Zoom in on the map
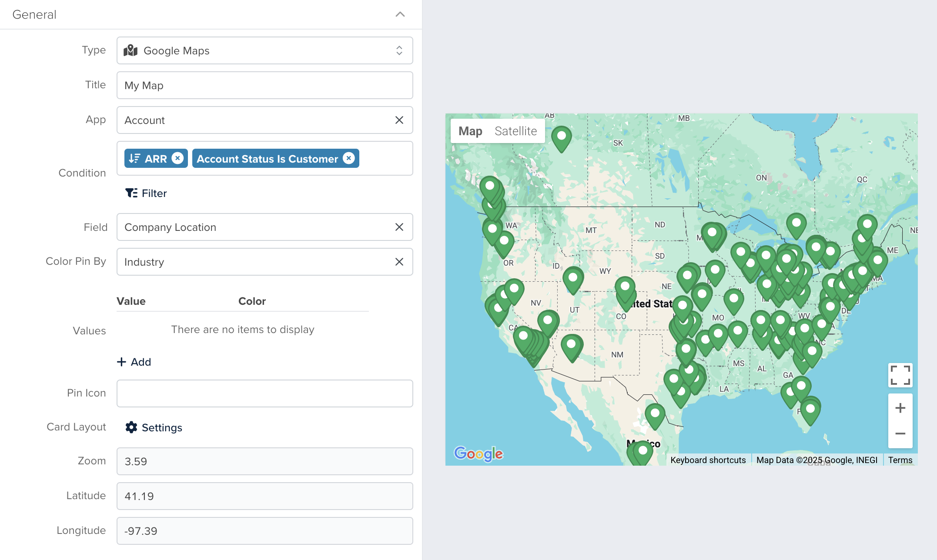 pyautogui.click(x=900, y=408)
